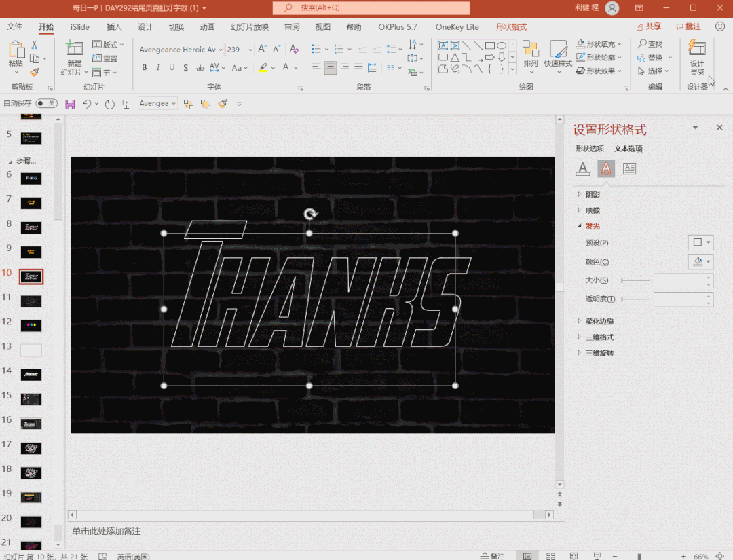This screenshot has height=560, width=733.
Task: Select slide 14 thumbnail
Action: pyautogui.click(x=31, y=375)
